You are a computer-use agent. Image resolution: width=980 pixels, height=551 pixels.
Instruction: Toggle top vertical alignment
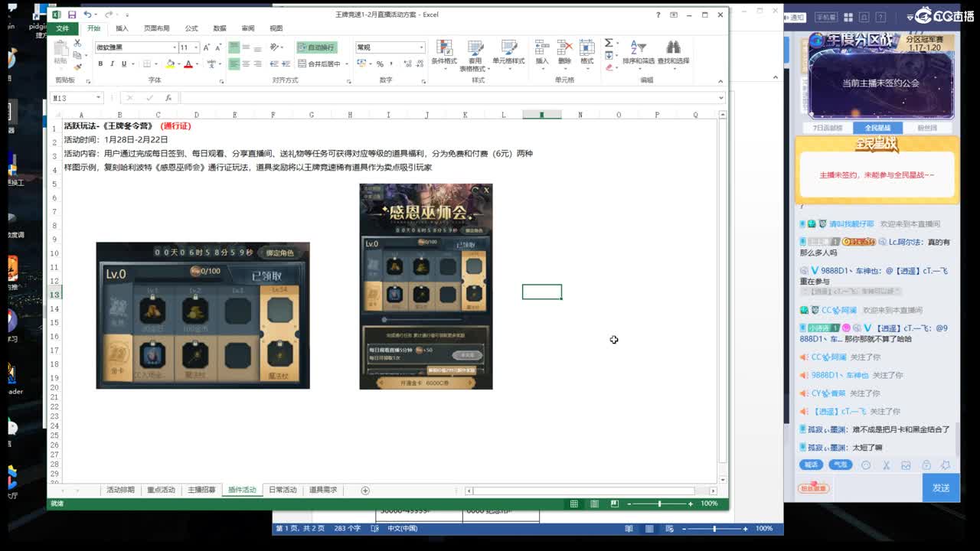234,47
